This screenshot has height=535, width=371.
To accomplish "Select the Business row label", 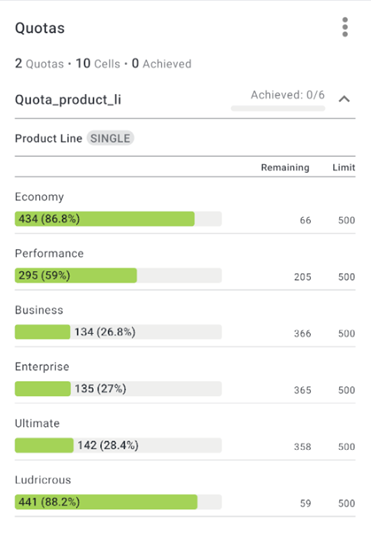I will pyautogui.click(x=39, y=310).
